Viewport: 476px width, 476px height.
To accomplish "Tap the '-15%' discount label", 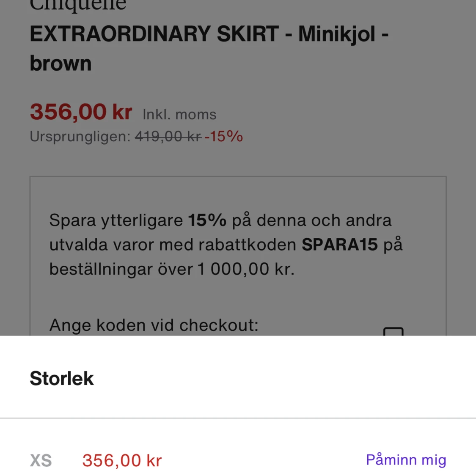I will pos(223,136).
